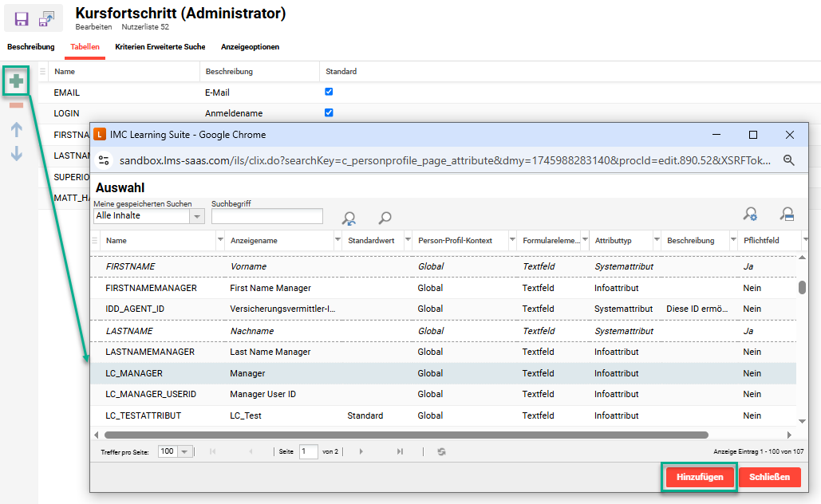Uncheck the Standard checkbox for EMAIL
This screenshot has height=504, width=821.
329,92
